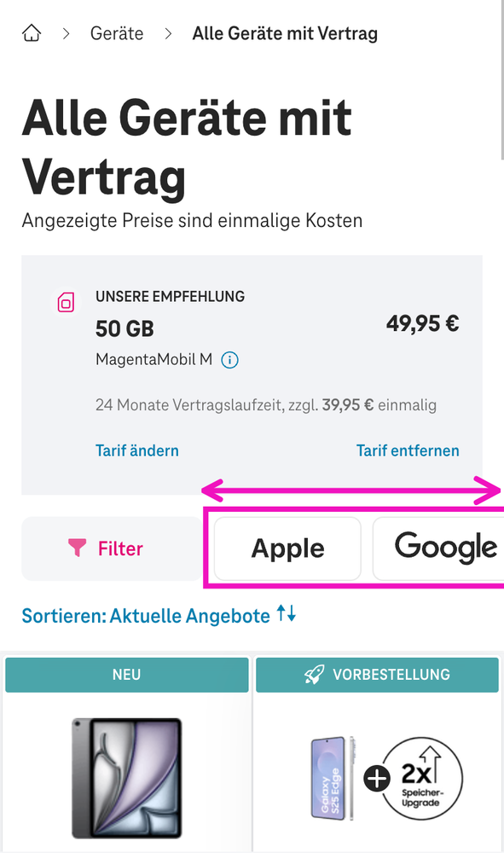Click the plus icon next to the Galaxy S25 Edge
The image size is (504, 853).
click(375, 778)
